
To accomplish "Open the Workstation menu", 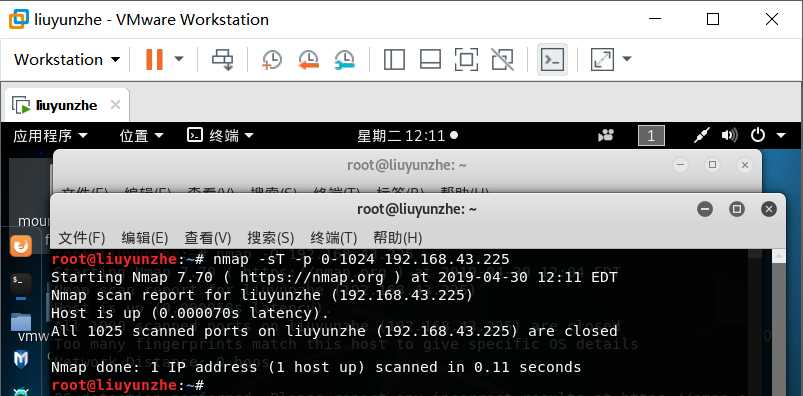I will point(67,59).
